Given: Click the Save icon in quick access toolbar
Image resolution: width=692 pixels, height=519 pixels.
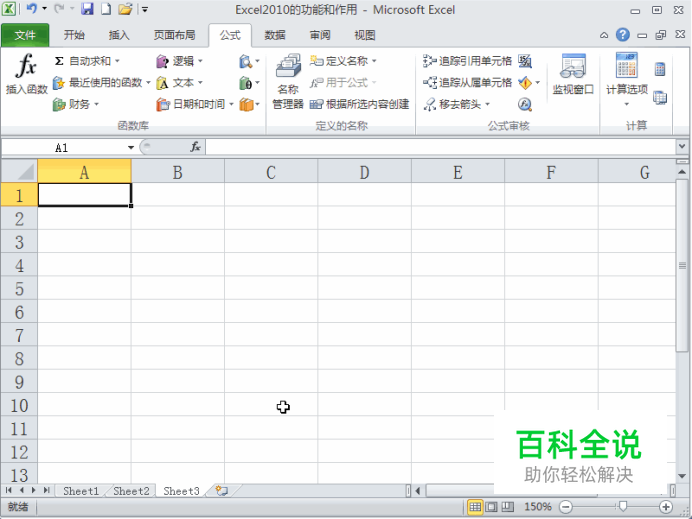Looking at the screenshot, I should pyautogui.click(x=87, y=9).
